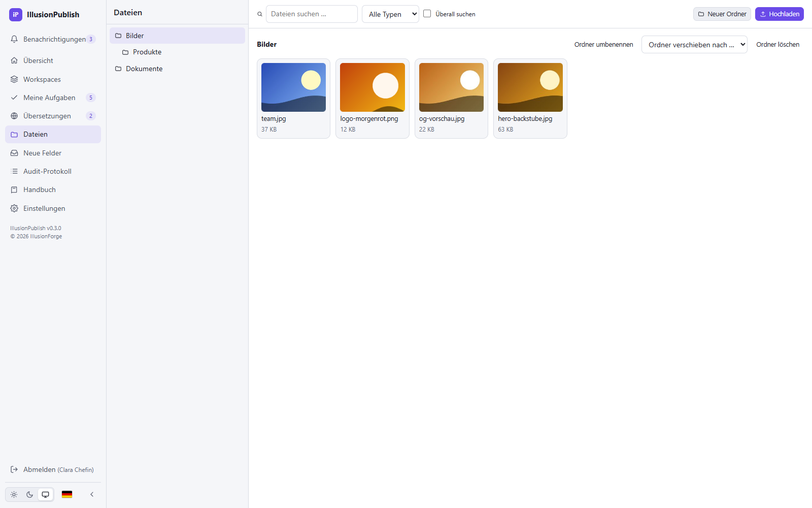Click the German flag language icon
The height and width of the screenshot is (508, 812).
[67, 494]
